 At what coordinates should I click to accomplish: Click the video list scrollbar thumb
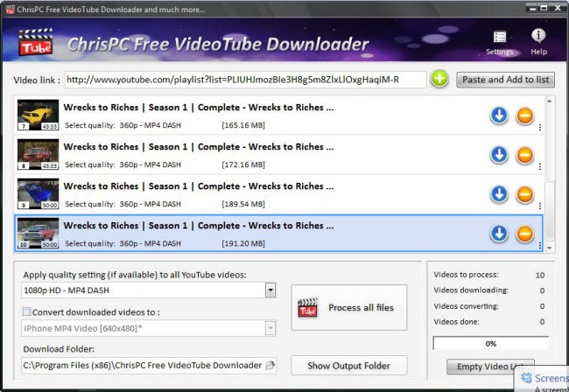(x=550, y=210)
